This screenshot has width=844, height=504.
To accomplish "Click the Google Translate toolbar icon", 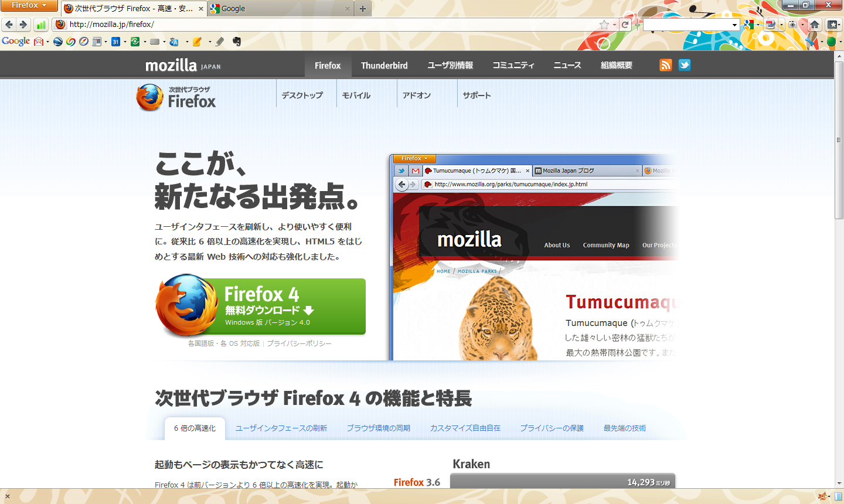I will click(174, 42).
